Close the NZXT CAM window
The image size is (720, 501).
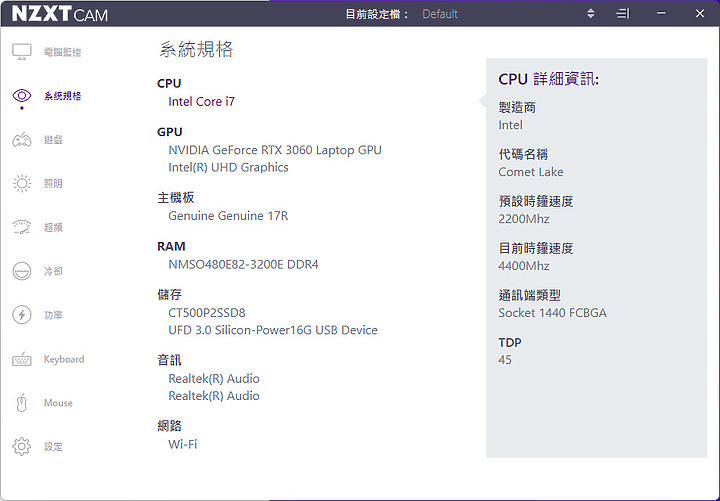coord(700,13)
